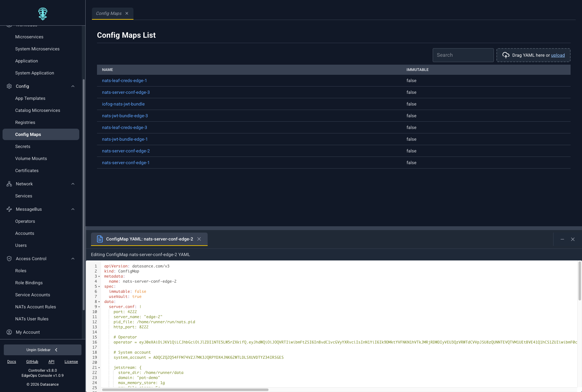Open Registries in the sidebar
Screen dimensions: 582x392
pyautogui.click(x=25, y=122)
